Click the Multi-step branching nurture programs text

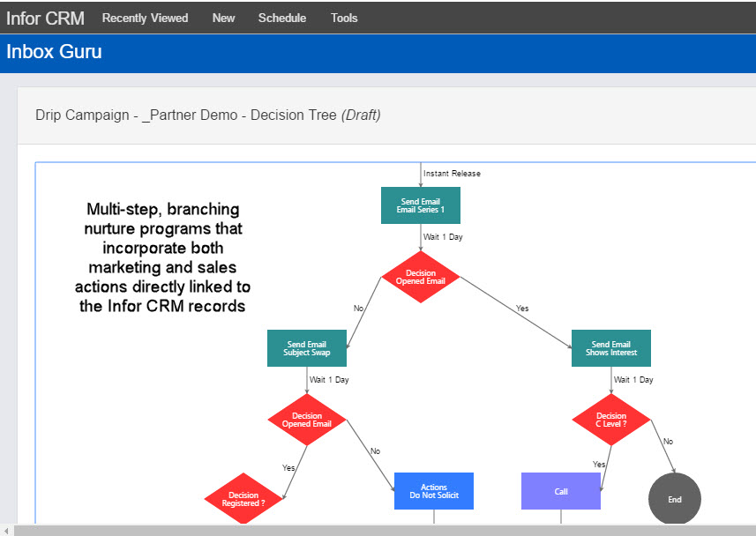click(162, 257)
